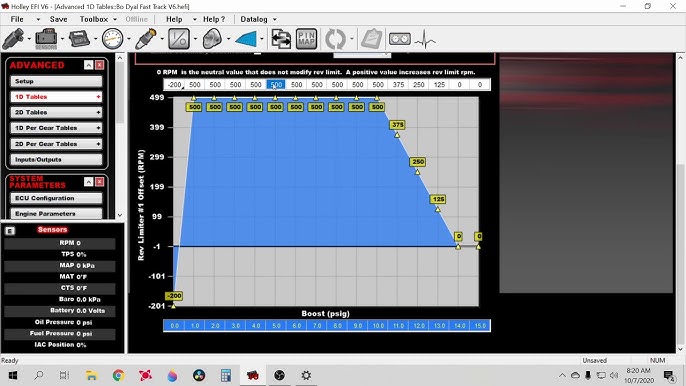The image size is (686, 386).
Task: Open File Explorer from the taskbar
Action: tap(91, 375)
